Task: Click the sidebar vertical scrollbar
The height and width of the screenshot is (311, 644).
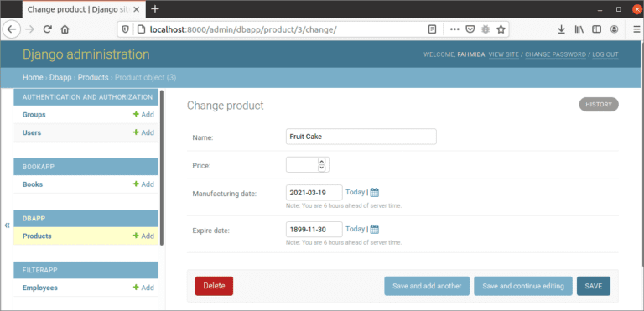Action: [162, 168]
